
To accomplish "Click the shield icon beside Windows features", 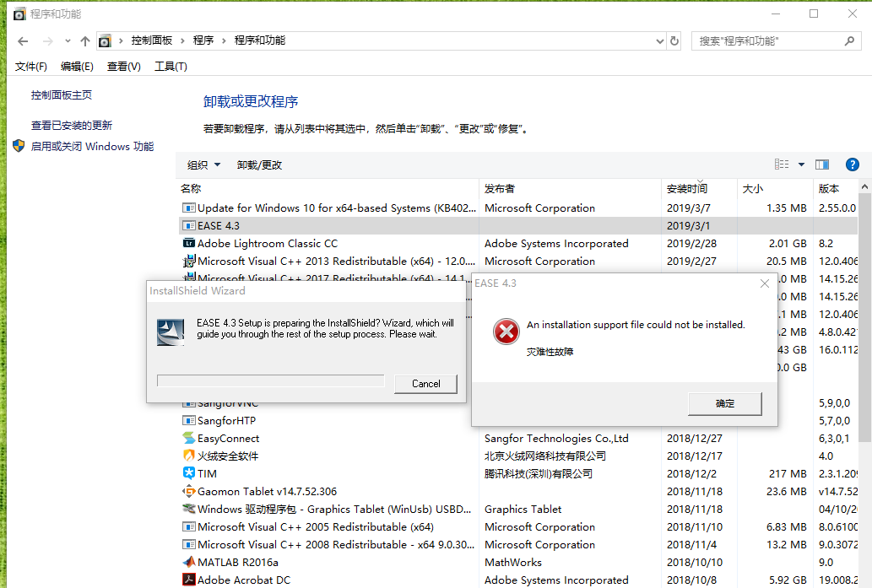I will coord(19,146).
